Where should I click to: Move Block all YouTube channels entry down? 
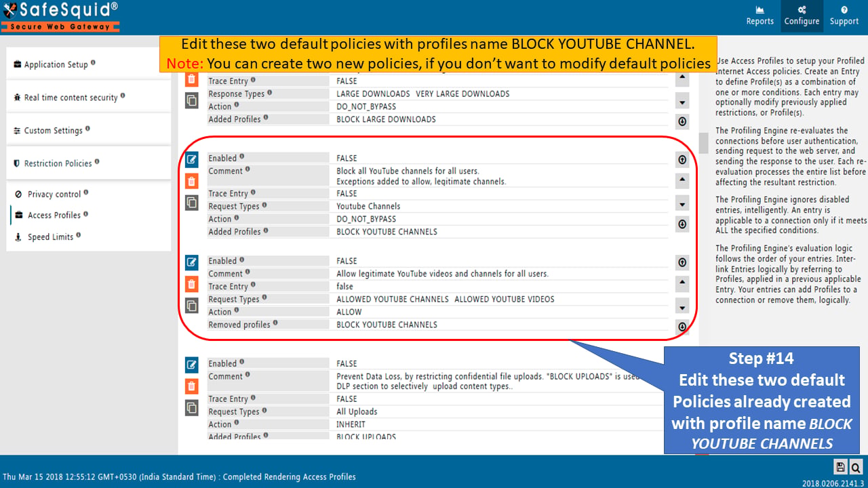click(x=682, y=203)
